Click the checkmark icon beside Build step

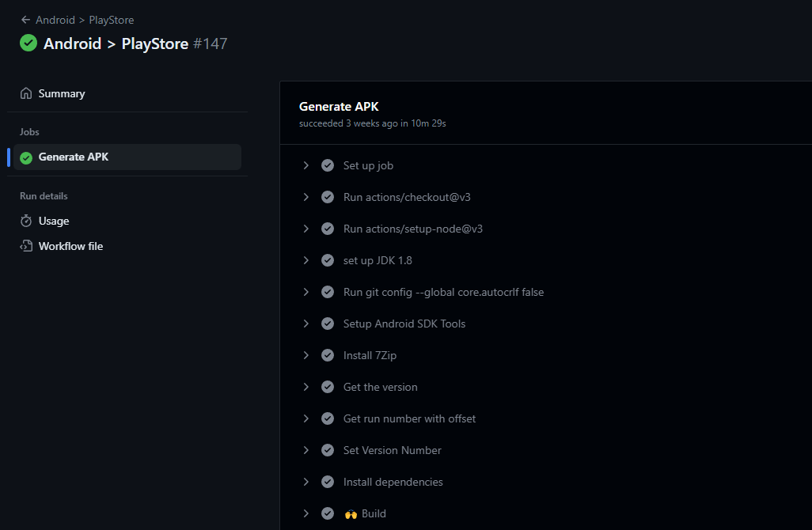(328, 513)
